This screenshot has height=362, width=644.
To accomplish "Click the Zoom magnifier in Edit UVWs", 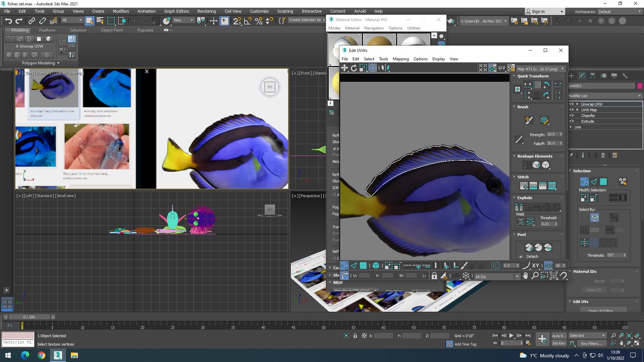I will click(535, 276).
